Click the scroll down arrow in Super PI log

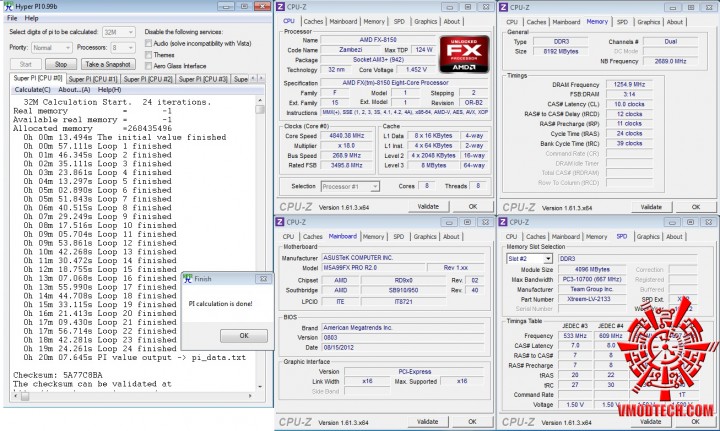pyautogui.click(x=260, y=386)
